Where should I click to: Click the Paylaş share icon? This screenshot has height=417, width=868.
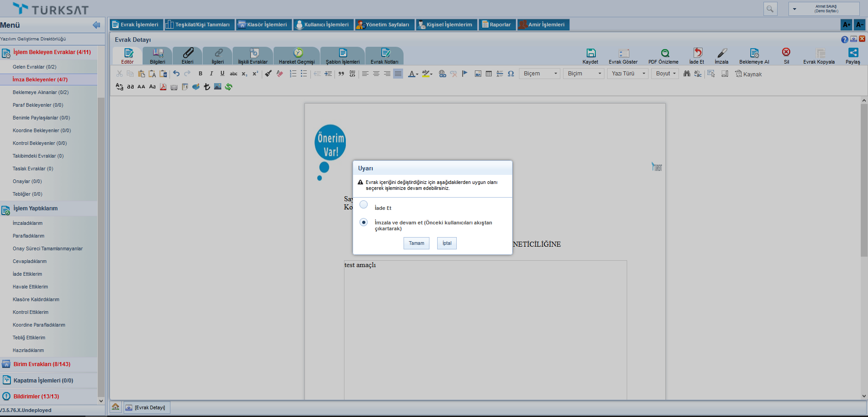point(853,53)
